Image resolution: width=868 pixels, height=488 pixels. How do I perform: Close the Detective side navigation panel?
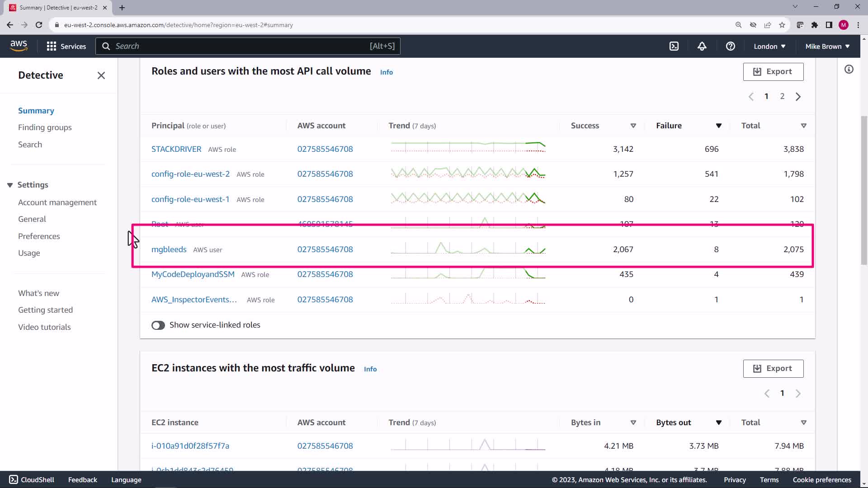point(101,75)
